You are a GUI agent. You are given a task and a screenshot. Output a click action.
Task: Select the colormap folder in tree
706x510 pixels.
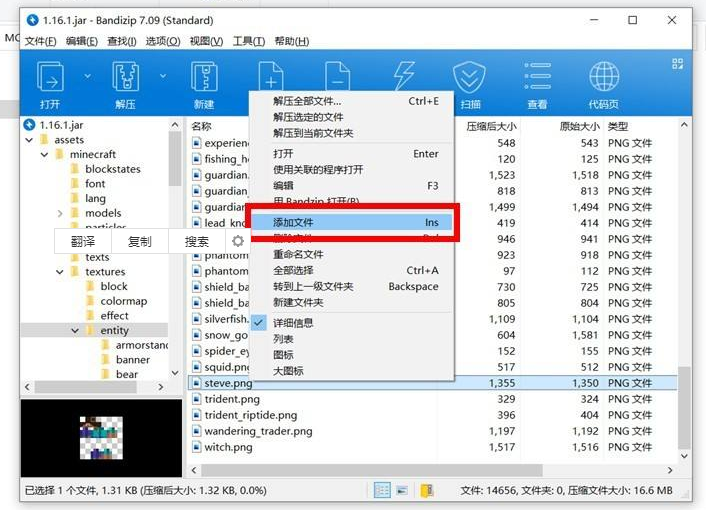[x=123, y=301]
